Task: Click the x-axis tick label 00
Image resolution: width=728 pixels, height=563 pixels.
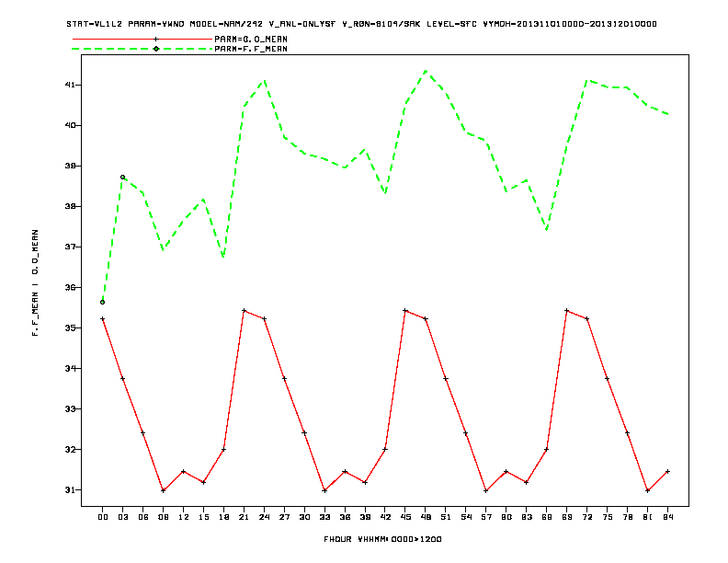Action: (103, 517)
